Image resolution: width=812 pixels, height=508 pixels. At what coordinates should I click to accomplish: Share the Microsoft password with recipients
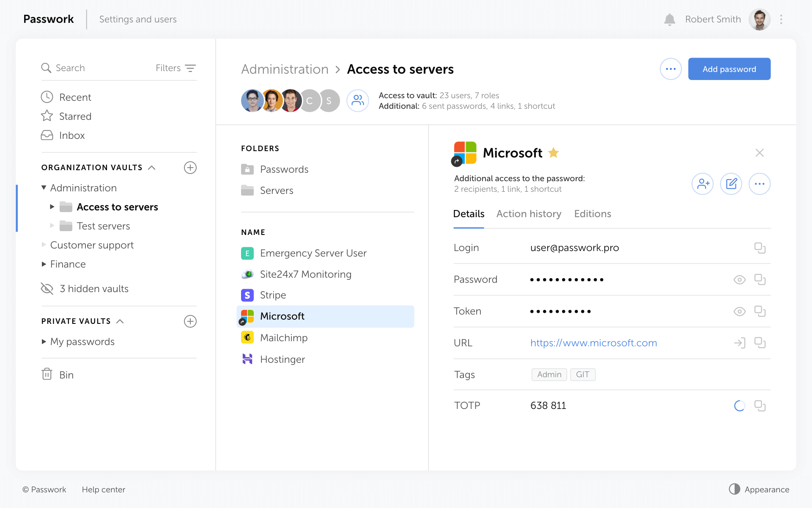pyautogui.click(x=702, y=184)
